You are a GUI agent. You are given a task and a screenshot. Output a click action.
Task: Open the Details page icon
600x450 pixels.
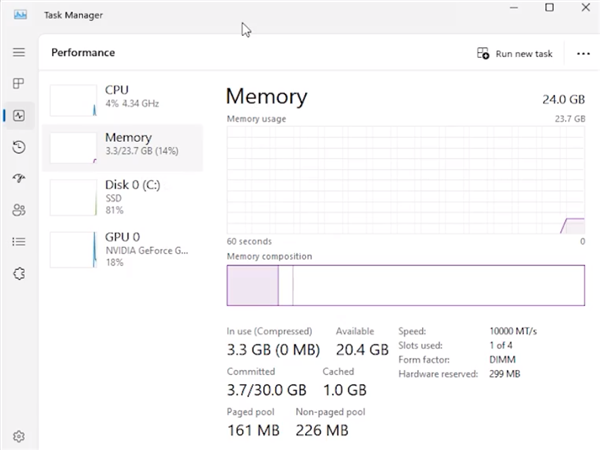click(18, 241)
